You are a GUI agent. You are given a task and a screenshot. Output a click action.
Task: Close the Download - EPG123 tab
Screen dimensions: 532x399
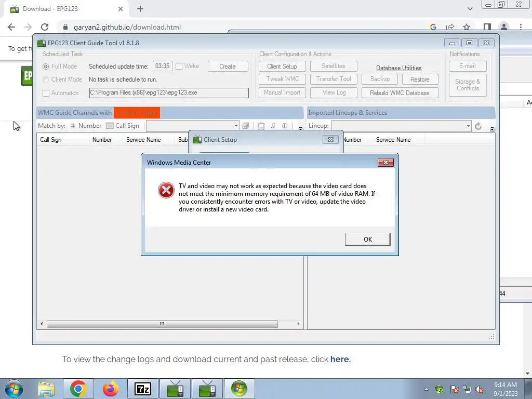click(x=121, y=9)
